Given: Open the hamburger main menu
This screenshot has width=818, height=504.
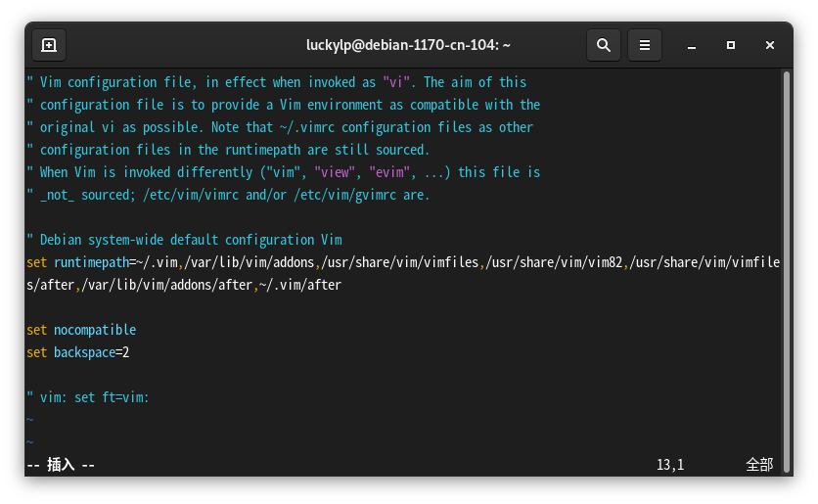Looking at the screenshot, I should [645, 45].
